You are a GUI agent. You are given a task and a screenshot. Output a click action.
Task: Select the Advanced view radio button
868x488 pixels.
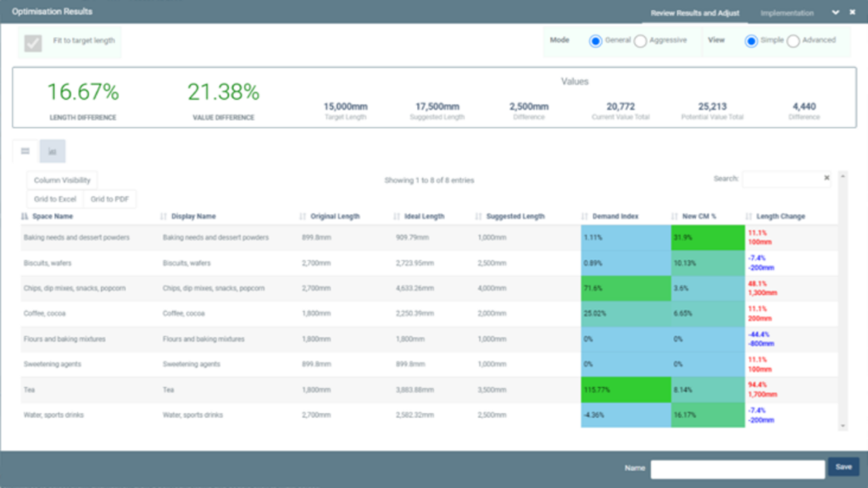click(793, 42)
